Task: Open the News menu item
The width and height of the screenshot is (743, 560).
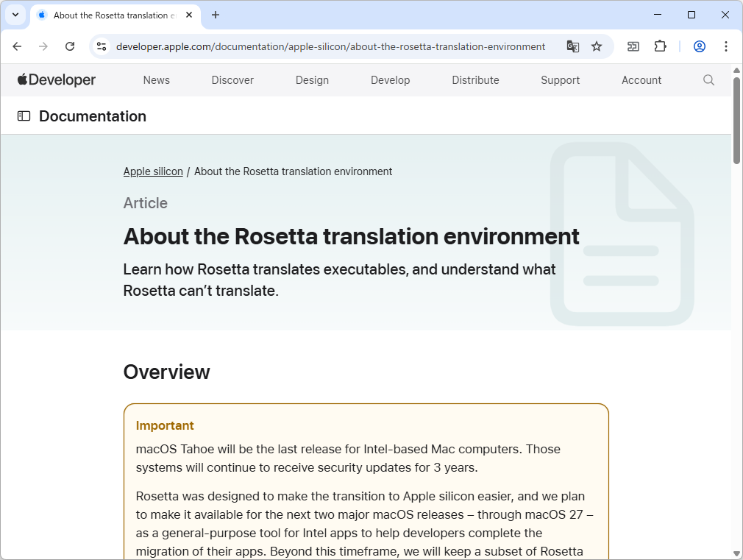Action: [157, 80]
